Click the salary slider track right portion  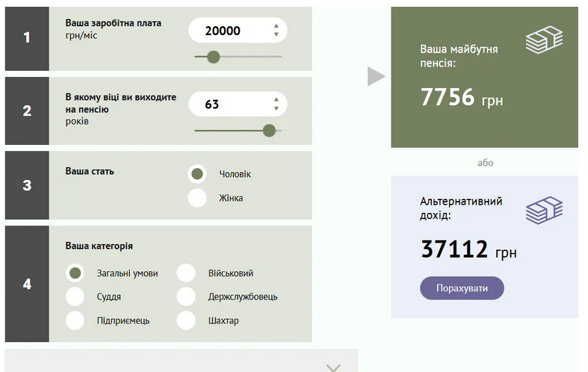click(251, 57)
